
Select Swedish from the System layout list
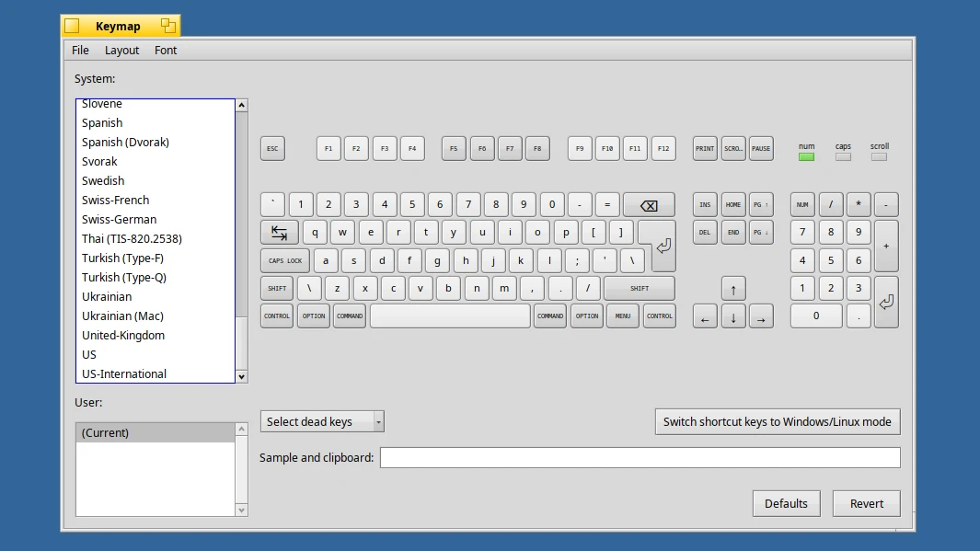(x=103, y=180)
